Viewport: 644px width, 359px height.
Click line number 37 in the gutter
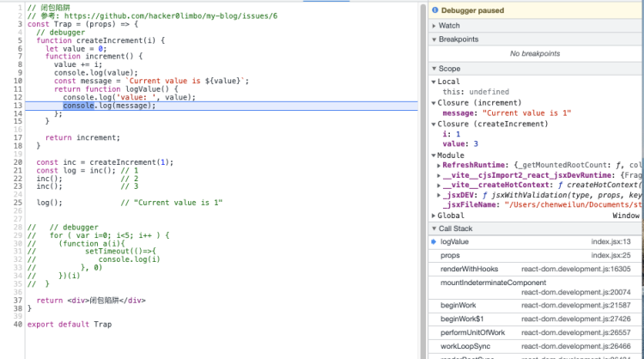coord(18,301)
